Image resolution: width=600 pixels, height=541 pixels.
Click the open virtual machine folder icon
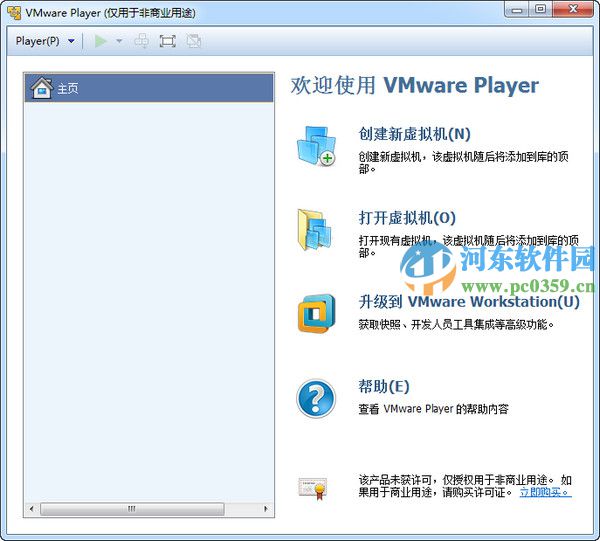click(x=315, y=230)
